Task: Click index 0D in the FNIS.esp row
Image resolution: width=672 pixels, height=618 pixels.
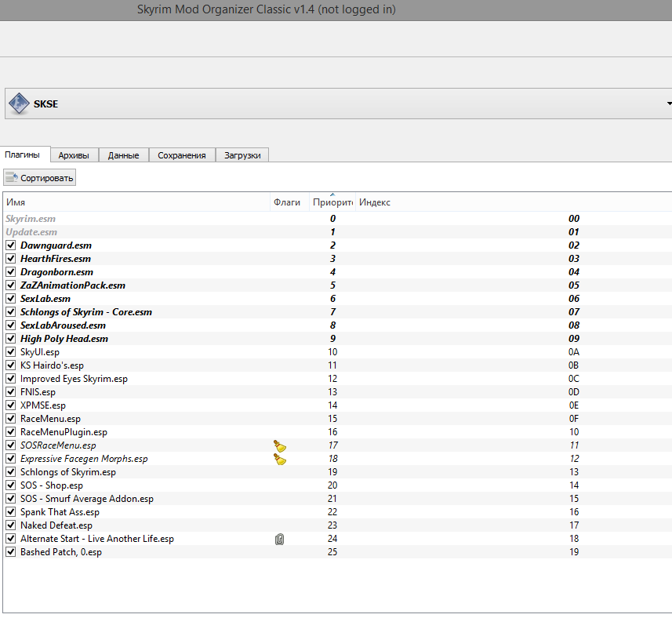Action: pos(574,391)
